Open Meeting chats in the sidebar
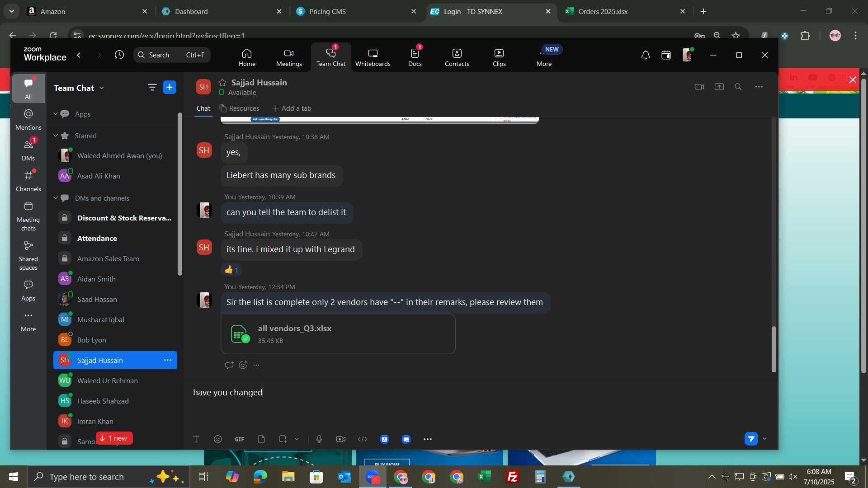 (x=28, y=216)
